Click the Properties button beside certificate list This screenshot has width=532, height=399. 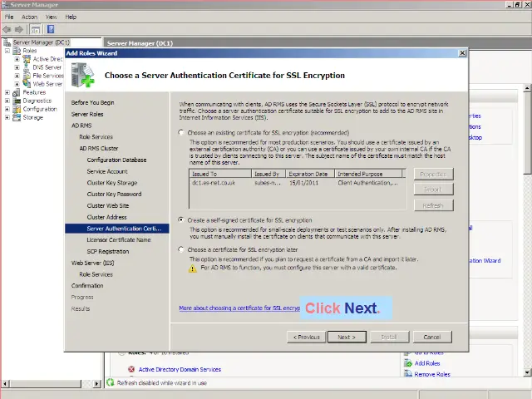tap(433, 174)
